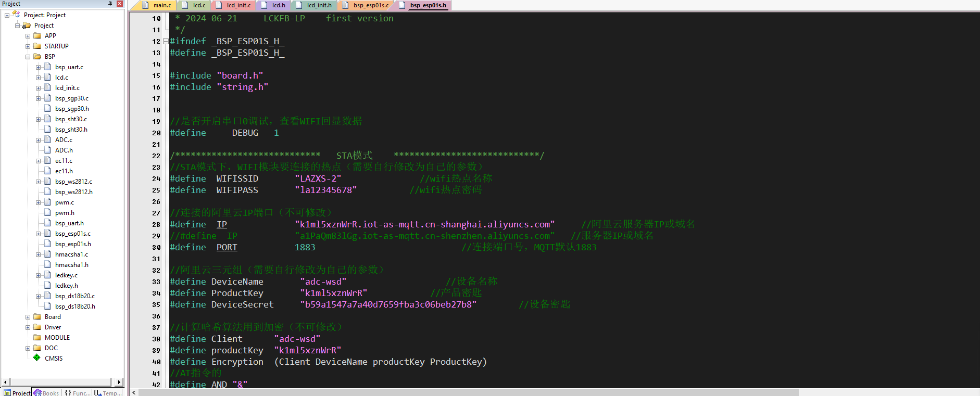Select bsp_ds18b20.h in the project tree
980x396 pixels.
[75, 306]
